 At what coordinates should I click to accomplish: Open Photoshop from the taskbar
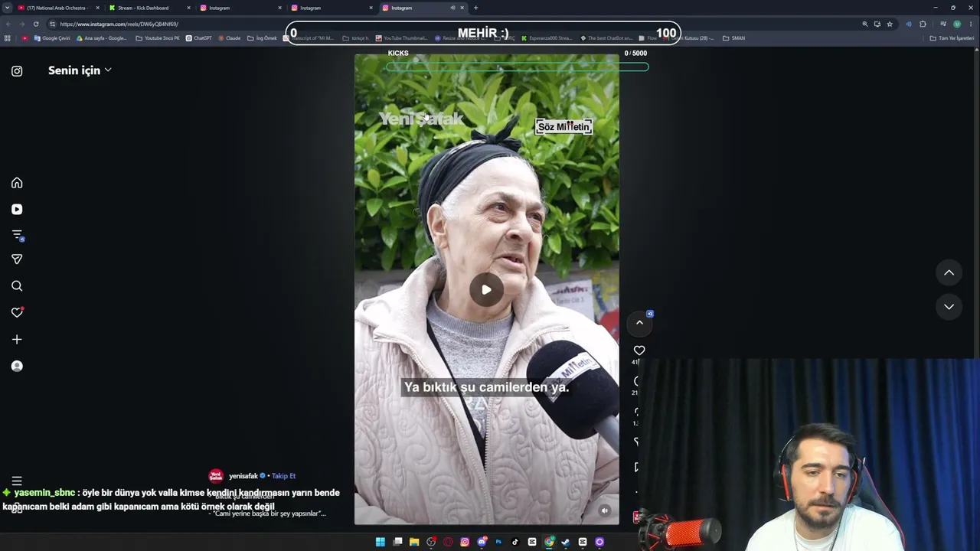[498, 542]
